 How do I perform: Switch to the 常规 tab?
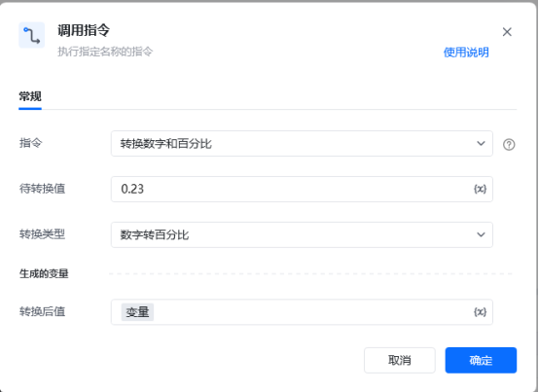click(30, 96)
